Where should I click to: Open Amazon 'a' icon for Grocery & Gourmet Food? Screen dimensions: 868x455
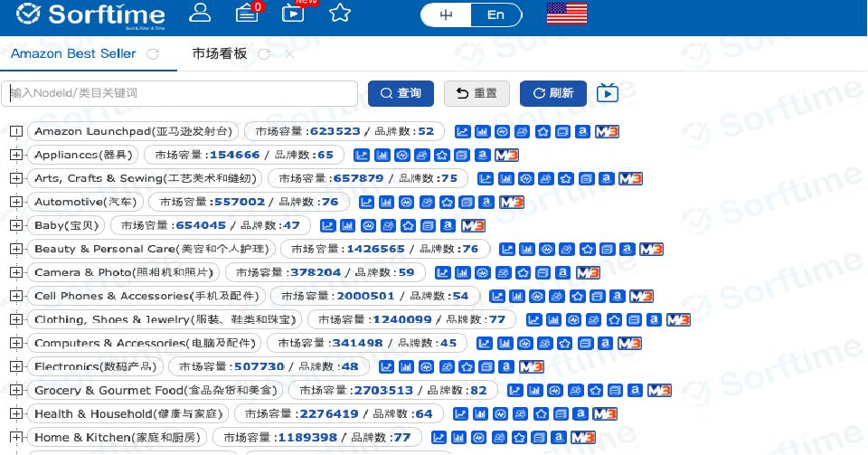[x=635, y=390]
